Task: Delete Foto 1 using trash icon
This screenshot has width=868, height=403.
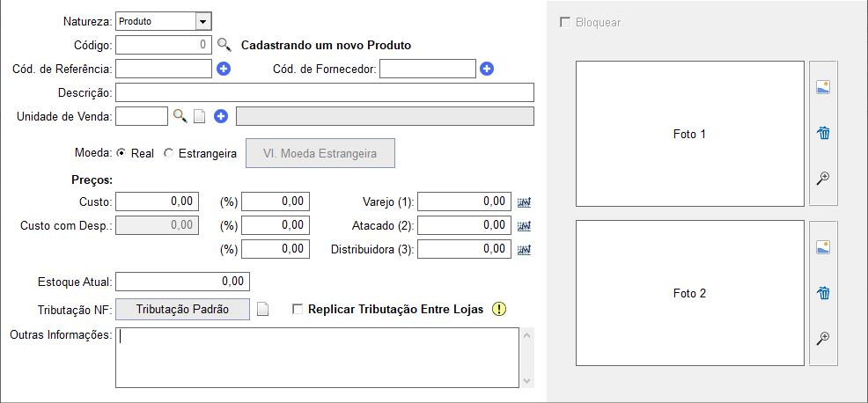Action: [823, 133]
